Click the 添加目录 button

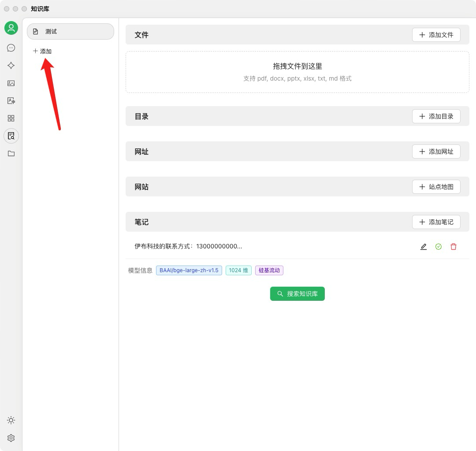(x=436, y=116)
